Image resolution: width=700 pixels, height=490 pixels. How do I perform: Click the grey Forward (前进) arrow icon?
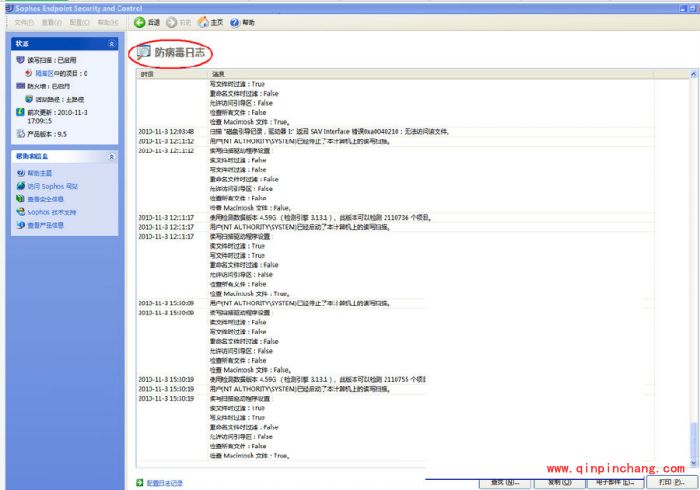tap(171, 22)
